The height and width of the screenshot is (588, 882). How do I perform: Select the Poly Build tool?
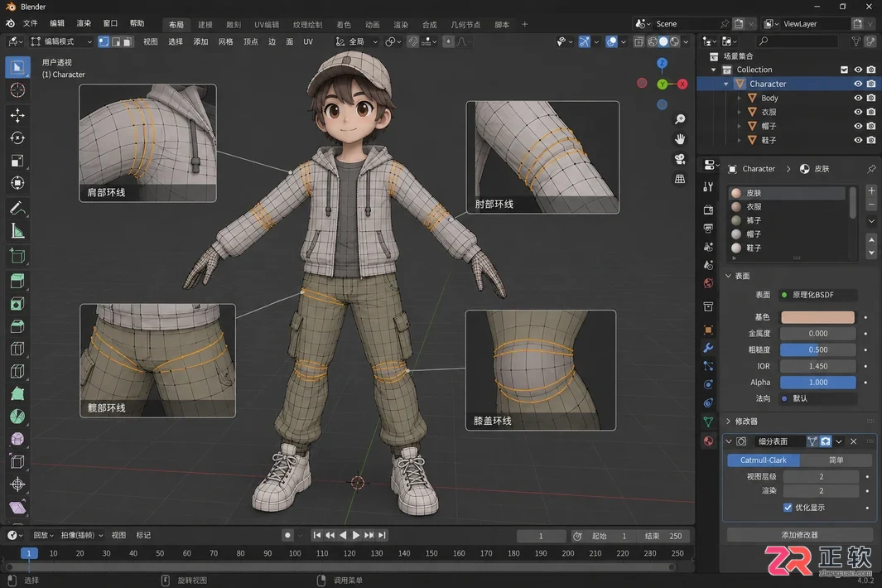[x=17, y=394]
